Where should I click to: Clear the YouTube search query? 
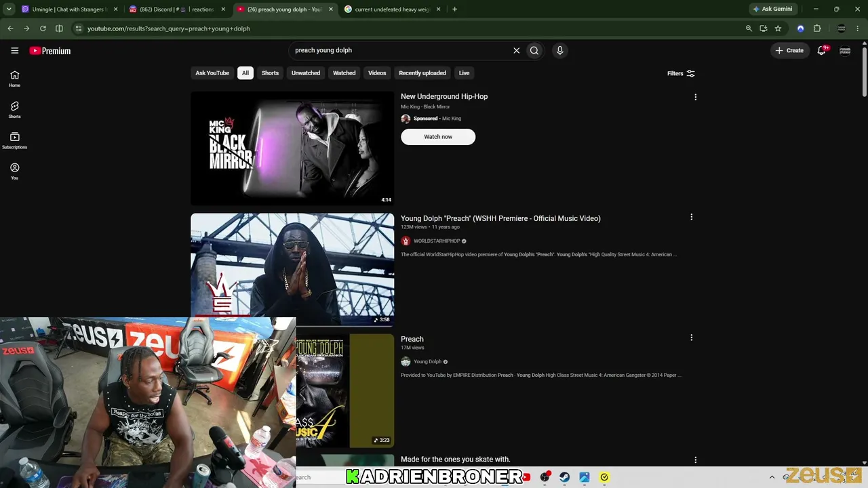tap(516, 50)
